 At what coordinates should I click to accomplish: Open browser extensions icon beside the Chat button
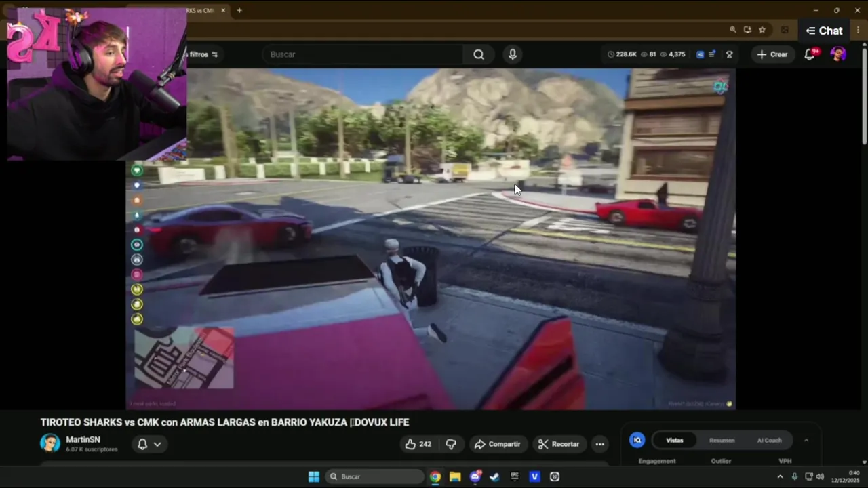[785, 30]
